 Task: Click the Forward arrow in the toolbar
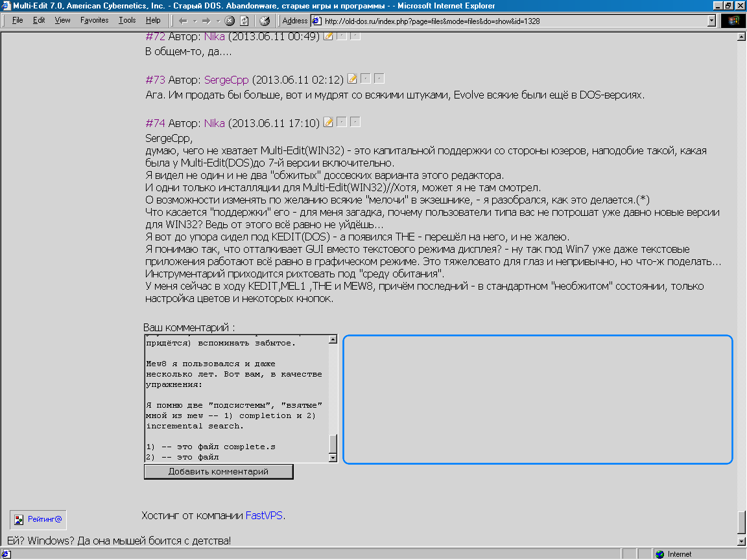[206, 21]
